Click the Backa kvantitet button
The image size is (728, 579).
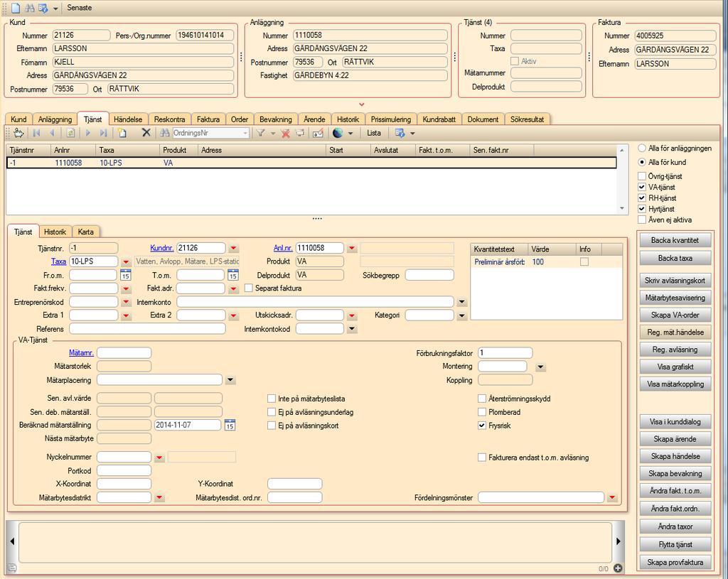(x=675, y=240)
